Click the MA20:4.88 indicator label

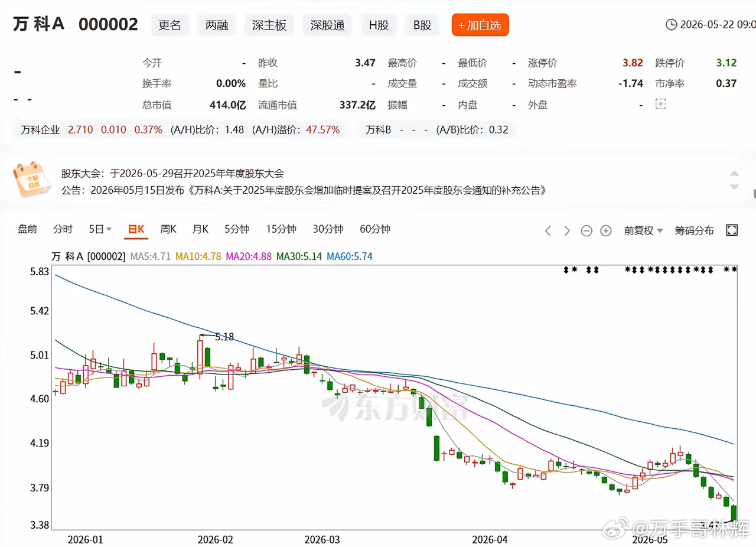249,256
